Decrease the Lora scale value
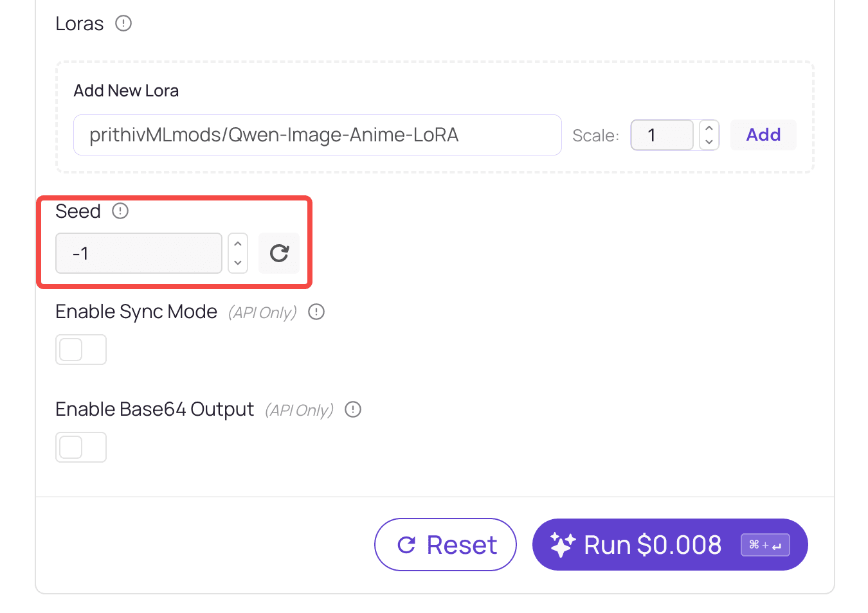This screenshot has width=868, height=613. [709, 142]
